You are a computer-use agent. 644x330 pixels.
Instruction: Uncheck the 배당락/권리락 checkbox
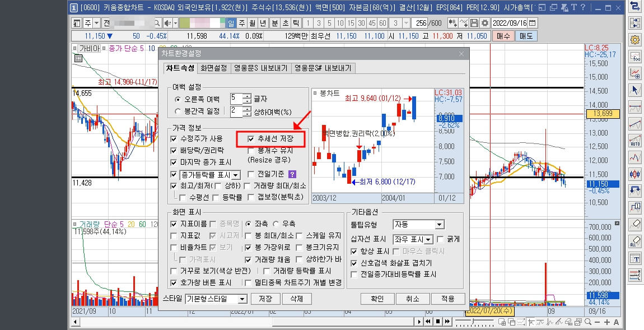pyautogui.click(x=174, y=151)
